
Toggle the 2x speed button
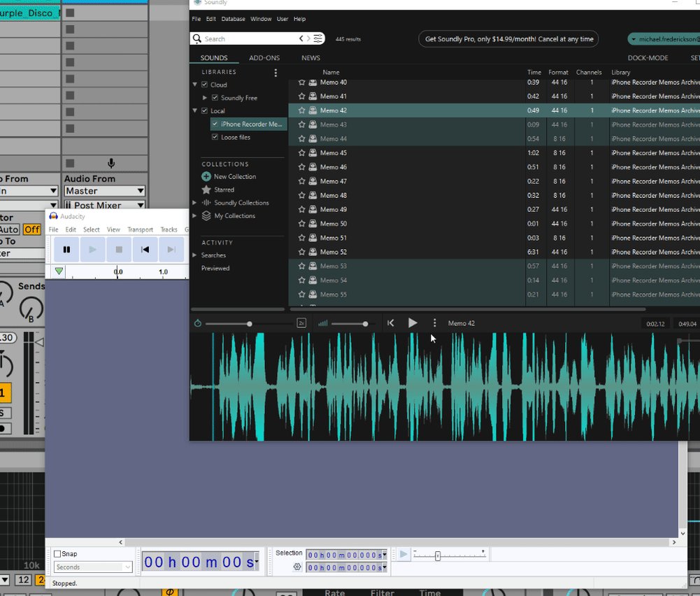(x=302, y=322)
